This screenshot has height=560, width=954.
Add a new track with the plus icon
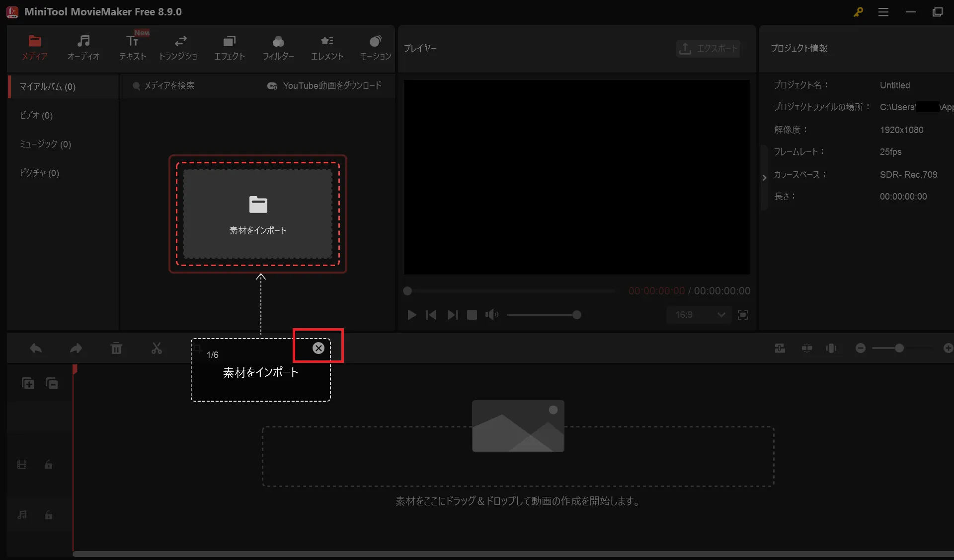click(x=28, y=383)
